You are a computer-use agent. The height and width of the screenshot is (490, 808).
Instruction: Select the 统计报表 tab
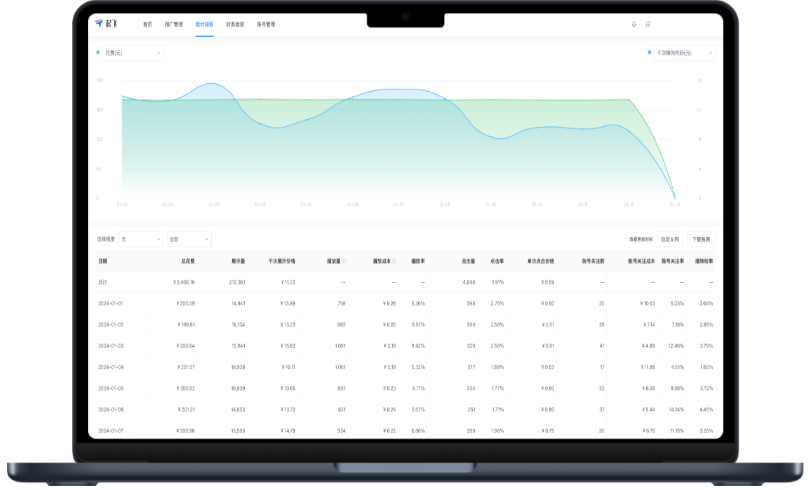tap(205, 24)
